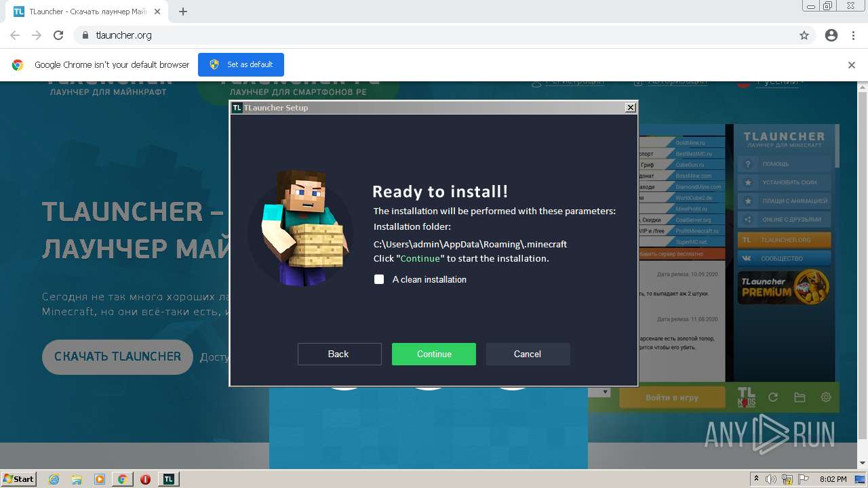The image size is (868, 488).
Task: Select the installation folder path text
Action: tap(470, 244)
